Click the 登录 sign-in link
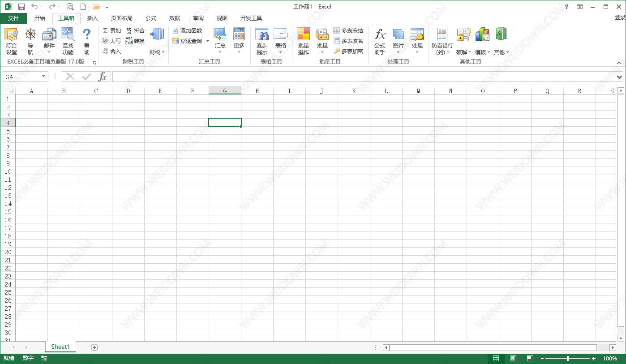 click(x=620, y=18)
